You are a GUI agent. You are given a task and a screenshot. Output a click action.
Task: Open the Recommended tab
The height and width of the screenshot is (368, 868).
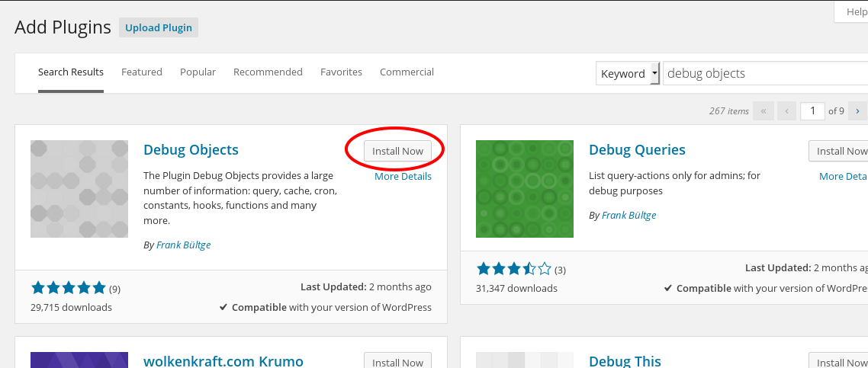tap(268, 72)
